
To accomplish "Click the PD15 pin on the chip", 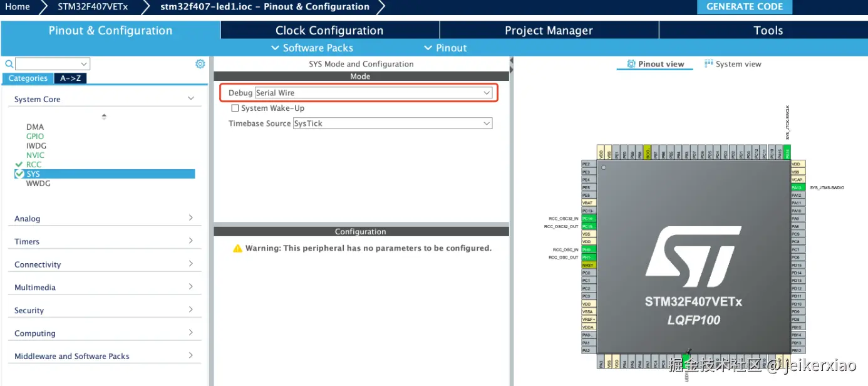I will pos(798,264).
